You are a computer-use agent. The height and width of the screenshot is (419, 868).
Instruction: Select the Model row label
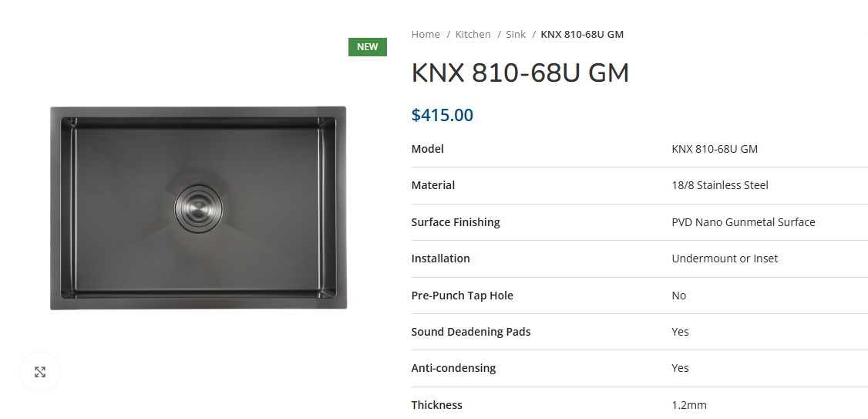point(427,149)
